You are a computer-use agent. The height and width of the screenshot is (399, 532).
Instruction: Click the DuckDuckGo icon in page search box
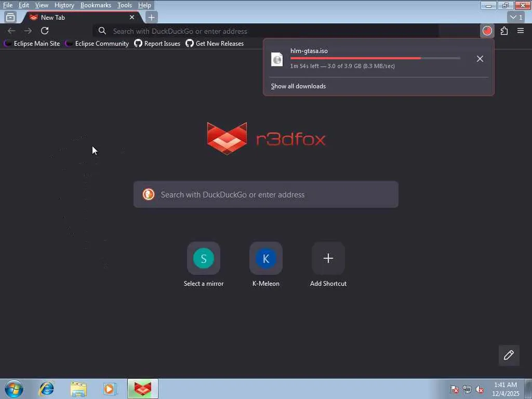pyautogui.click(x=148, y=194)
